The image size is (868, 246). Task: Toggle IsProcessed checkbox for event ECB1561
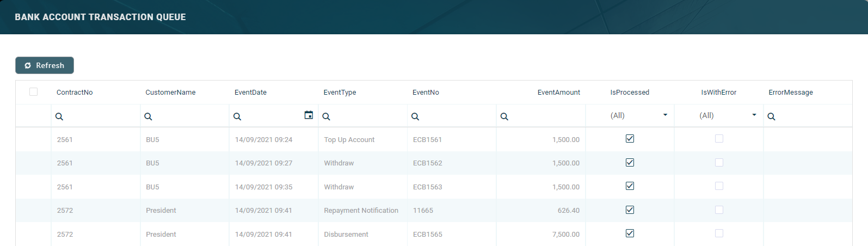click(x=630, y=139)
